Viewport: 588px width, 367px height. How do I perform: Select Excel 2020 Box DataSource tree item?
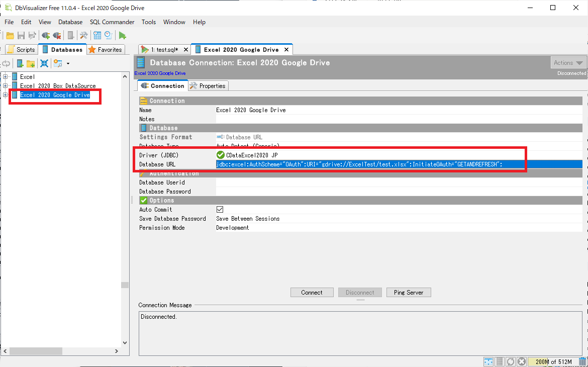click(58, 86)
